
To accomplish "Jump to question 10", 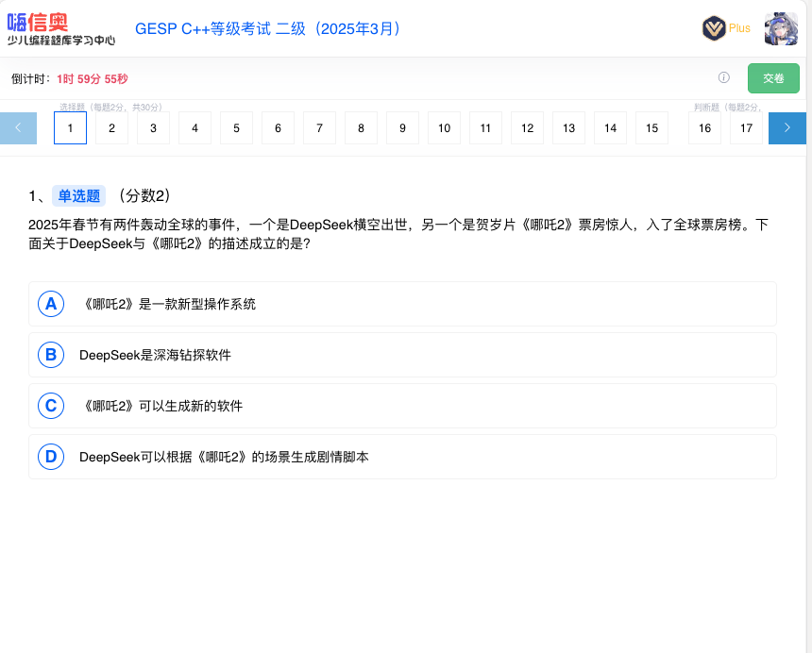I will tap(445, 127).
